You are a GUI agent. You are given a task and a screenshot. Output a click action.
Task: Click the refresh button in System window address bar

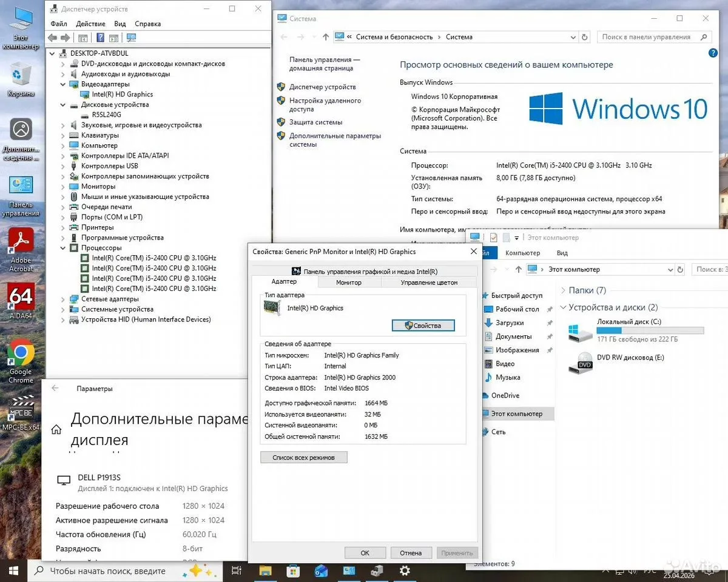(x=584, y=37)
